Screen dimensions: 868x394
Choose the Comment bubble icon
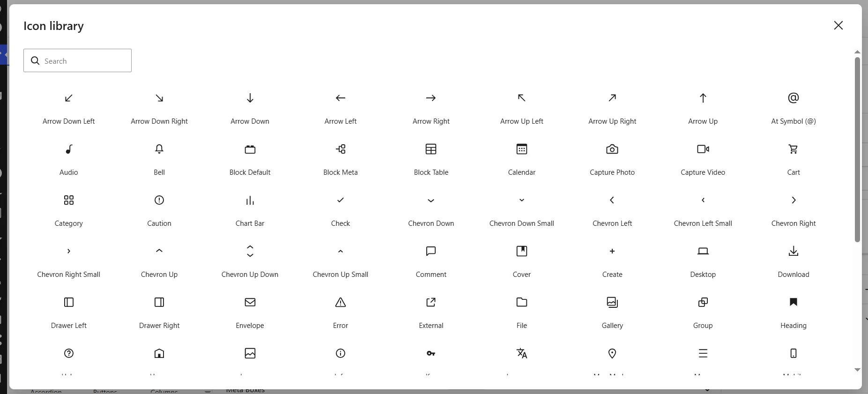pyautogui.click(x=431, y=251)
